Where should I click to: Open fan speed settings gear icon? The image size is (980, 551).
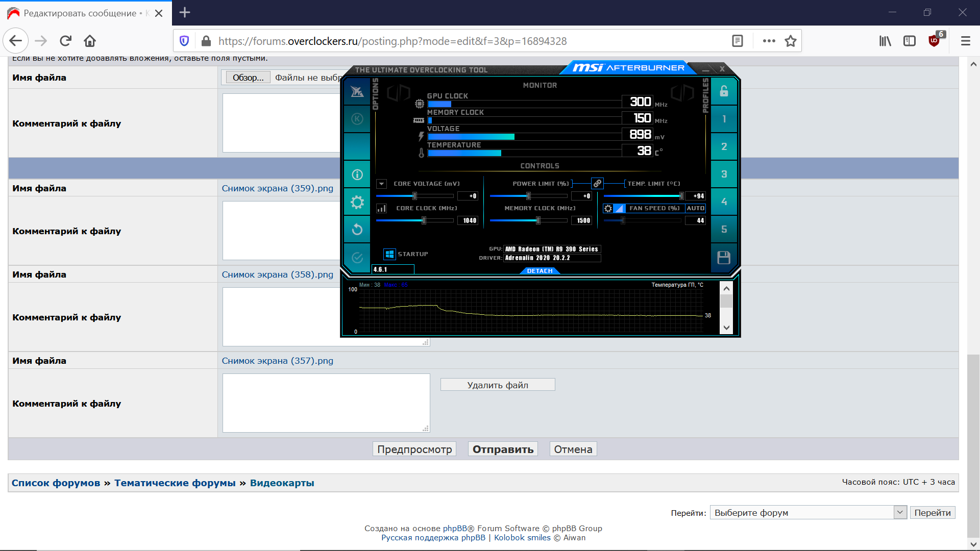(608, 208)
